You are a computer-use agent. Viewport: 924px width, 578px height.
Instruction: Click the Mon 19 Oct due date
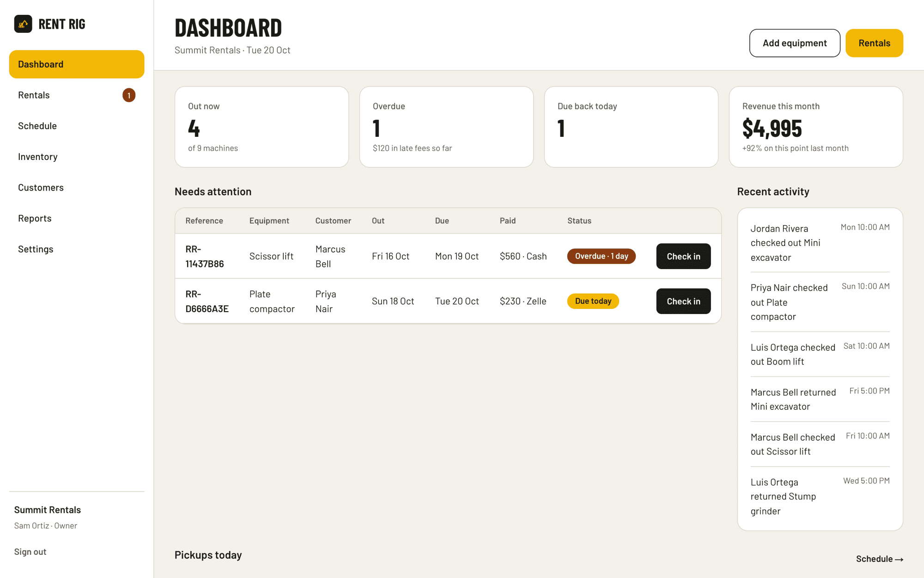tap(457, 256)
